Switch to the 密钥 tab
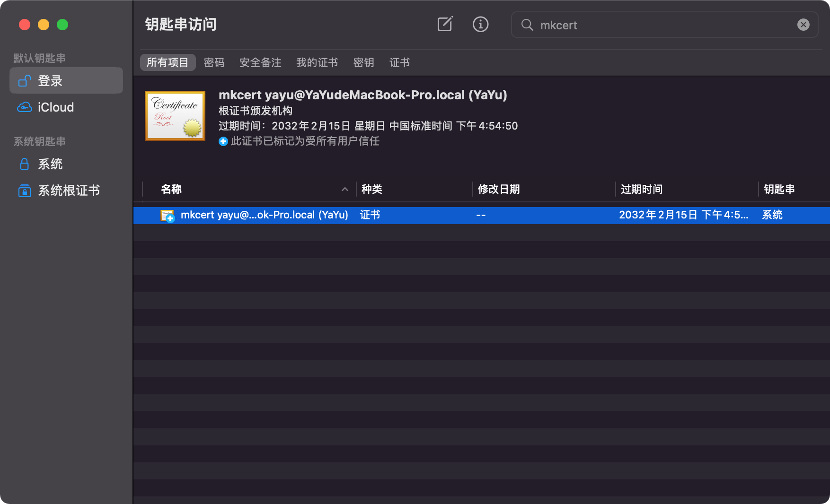The height and width of the screenshot is (504, 830). [x=363, y=62]
